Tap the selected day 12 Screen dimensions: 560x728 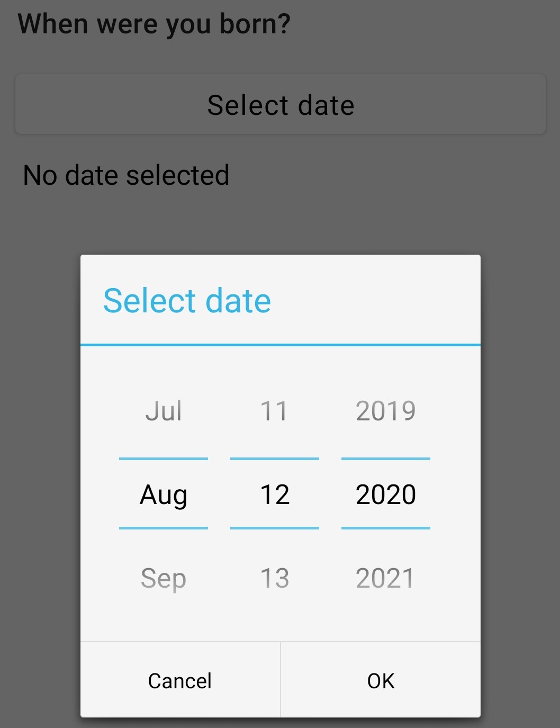coord(275,495)
